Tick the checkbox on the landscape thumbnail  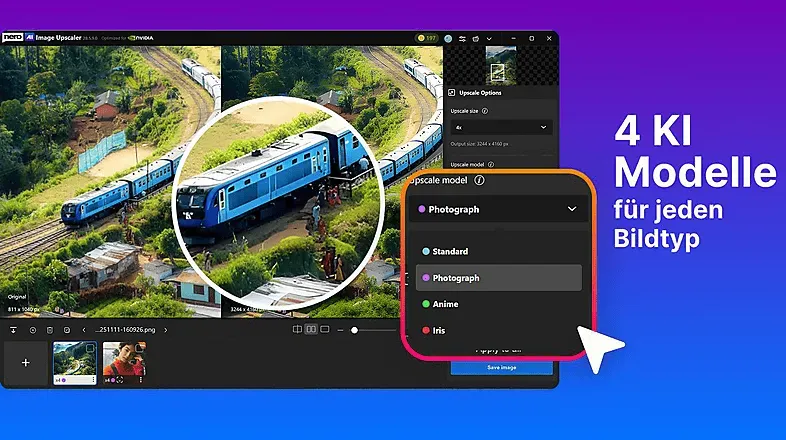coord(90,348)
